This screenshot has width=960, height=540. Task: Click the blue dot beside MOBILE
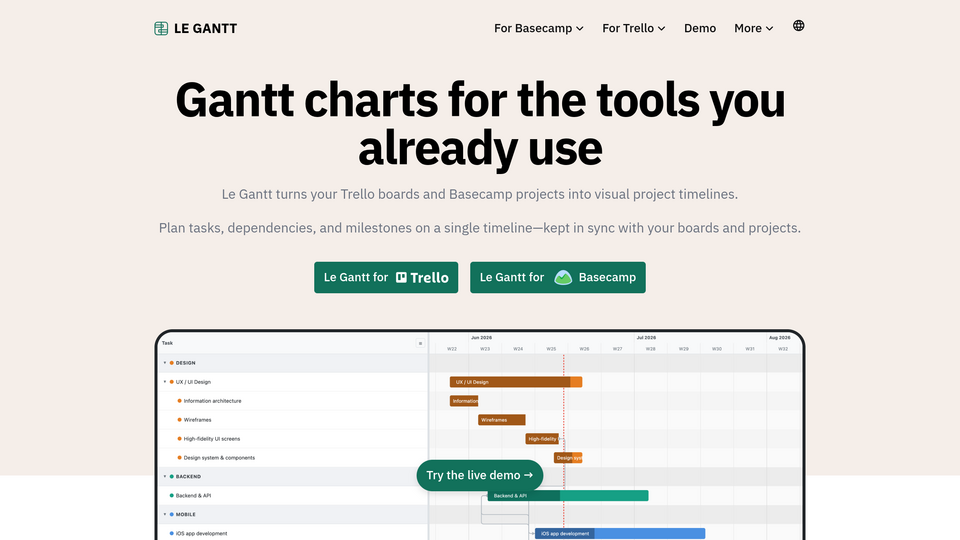tap(171, 514)
